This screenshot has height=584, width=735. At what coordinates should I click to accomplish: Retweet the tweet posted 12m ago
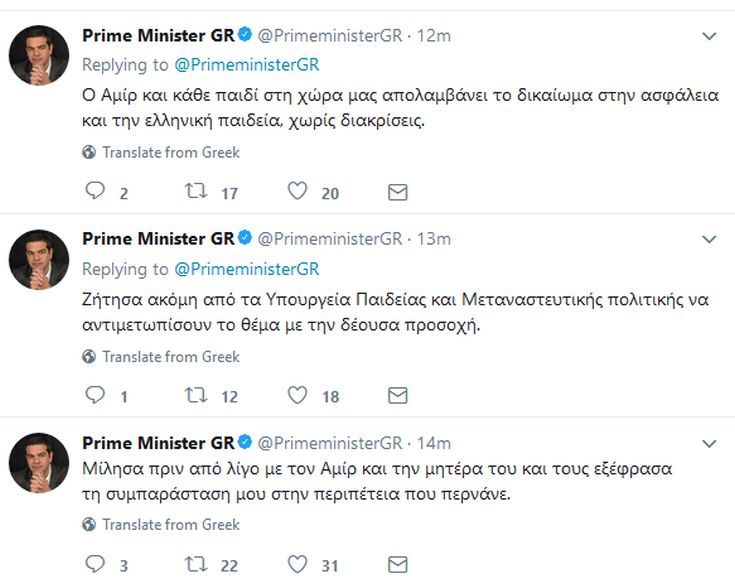195,192
